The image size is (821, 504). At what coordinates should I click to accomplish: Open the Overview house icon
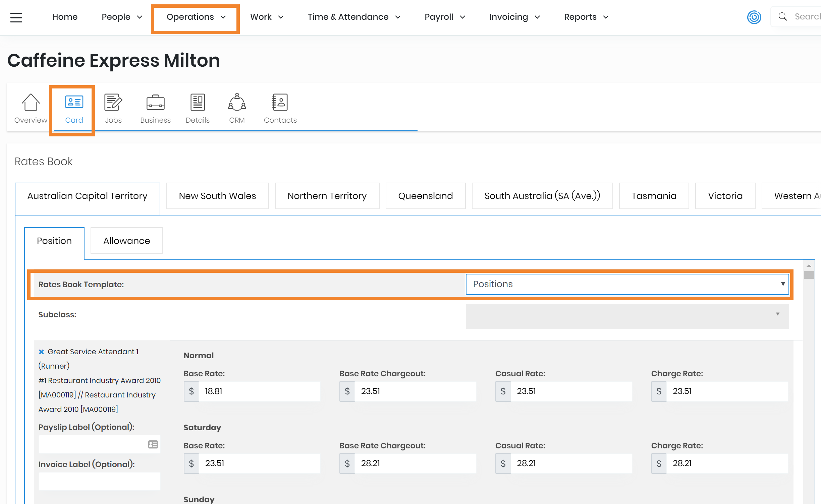tap(31, 102)
